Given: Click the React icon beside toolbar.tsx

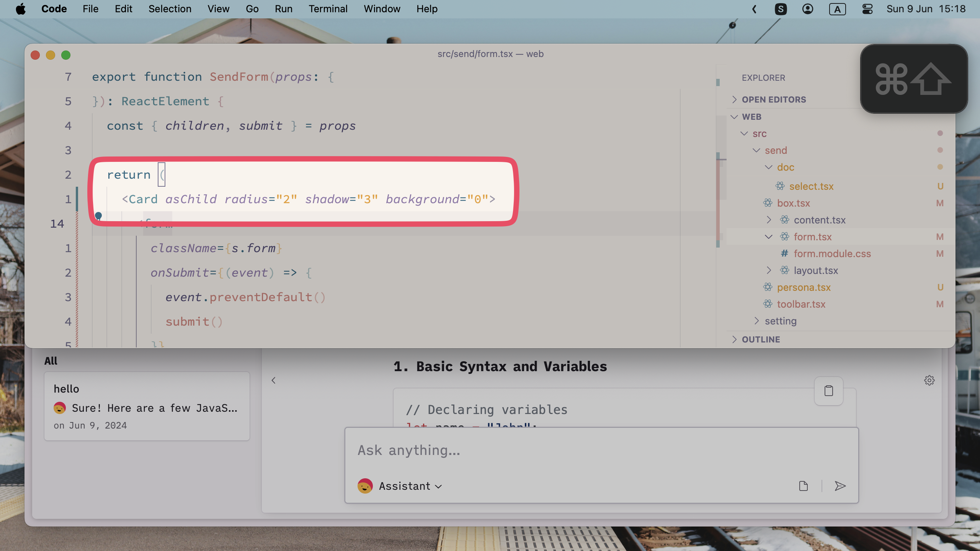Looking at the screenshot, I should pyautogui.click(x=768, y=304).
